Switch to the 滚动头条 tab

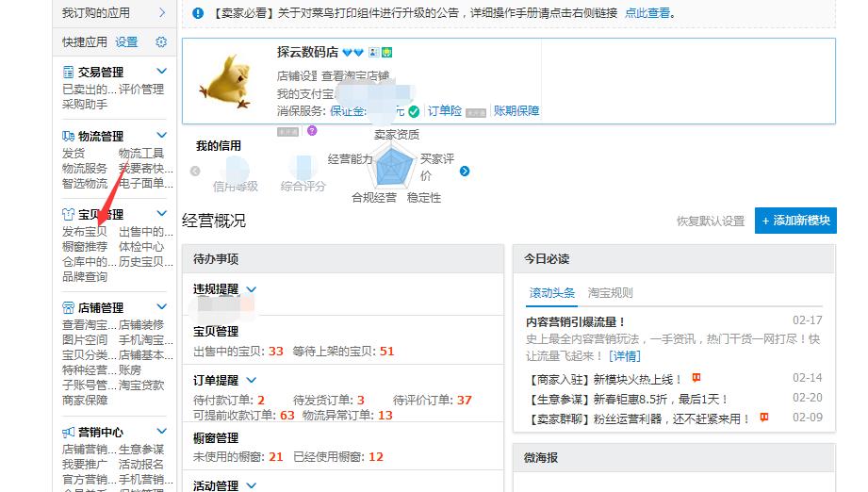[552, 293]
